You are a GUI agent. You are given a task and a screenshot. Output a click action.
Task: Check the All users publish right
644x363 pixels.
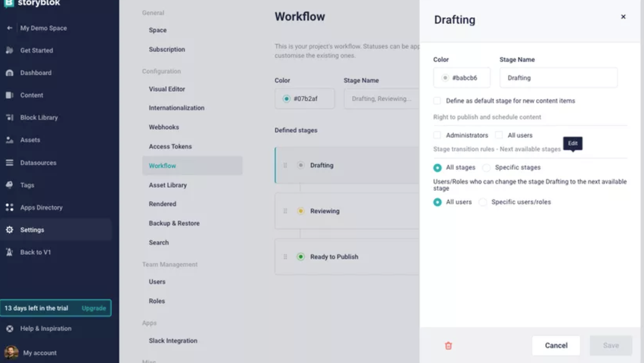point(499,135)
